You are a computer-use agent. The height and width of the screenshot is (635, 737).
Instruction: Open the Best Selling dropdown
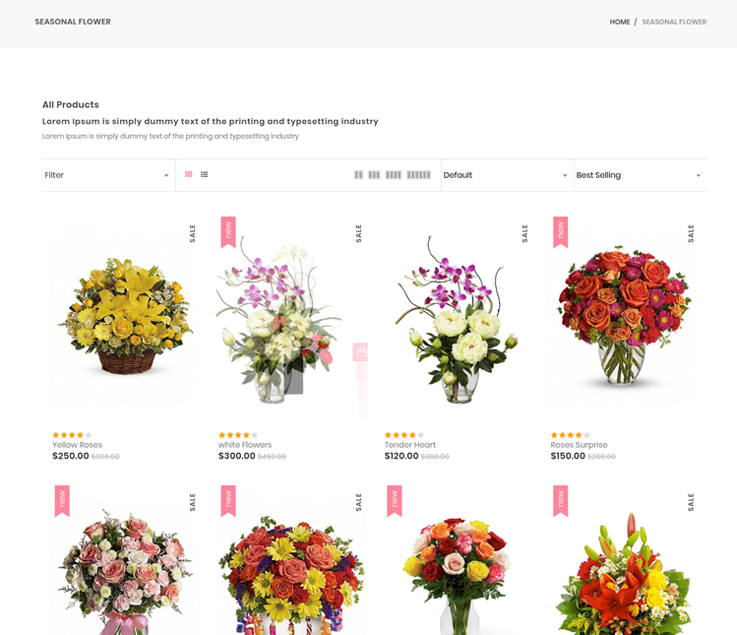click(639, 175)
